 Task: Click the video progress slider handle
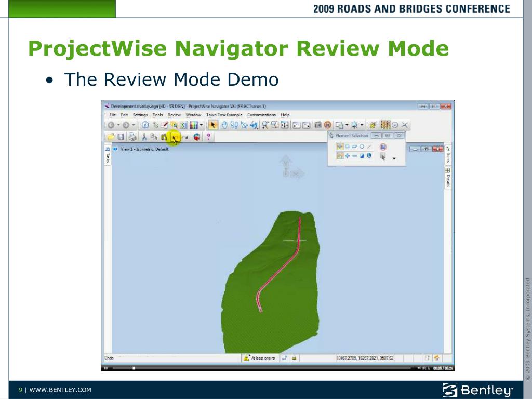click(134, 368)
